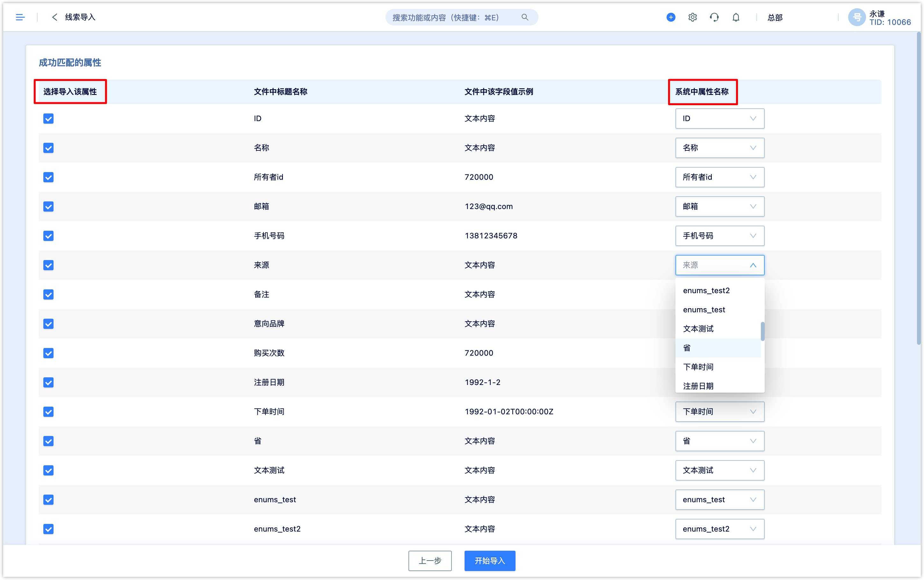Screen dimensions: 924x580
Task: Click the user avatar icon
Action: tap(856, 17)
